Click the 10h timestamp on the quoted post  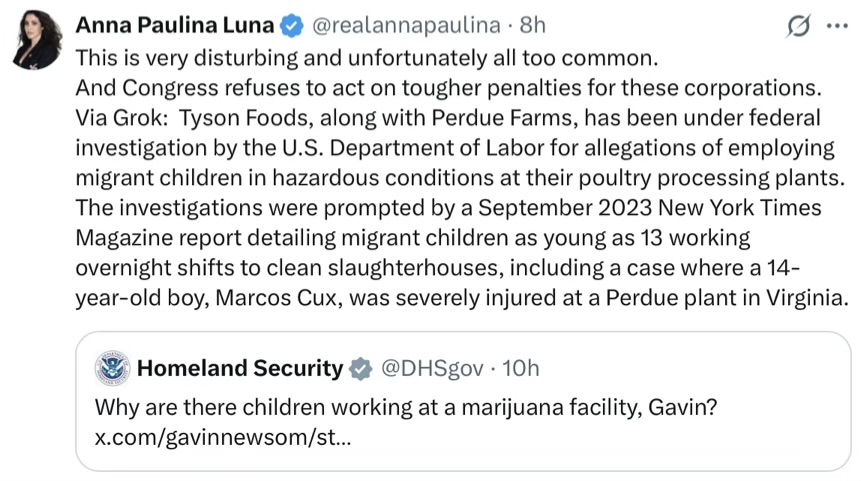[x=521, y=368]
